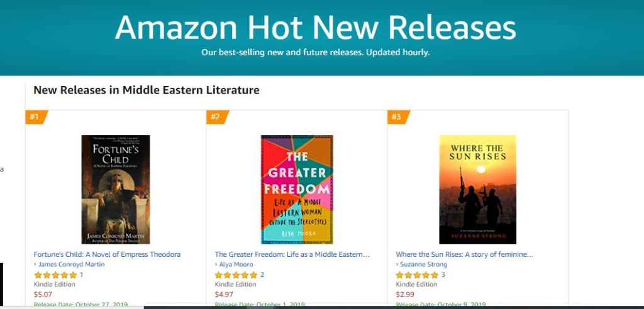
Task: Click The Greater Freedom title link
Action: click(x=292, y=254)
